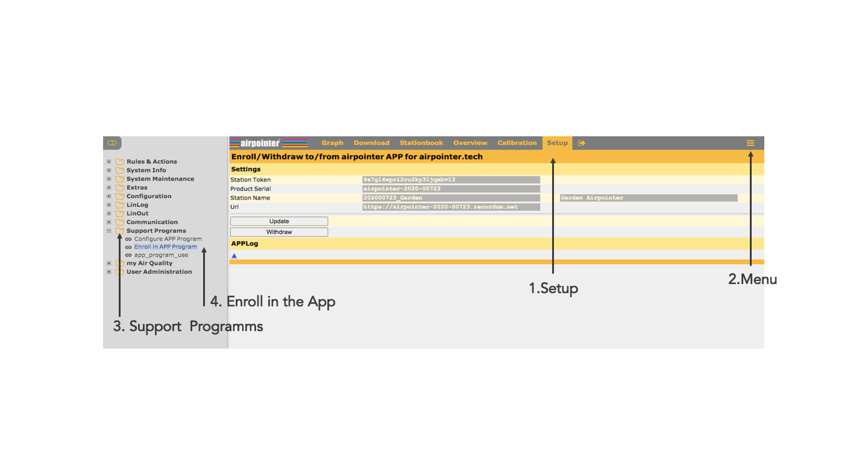Click the Communication folder icon
This screenshot has height=465, width=868.
pos(119,222)
